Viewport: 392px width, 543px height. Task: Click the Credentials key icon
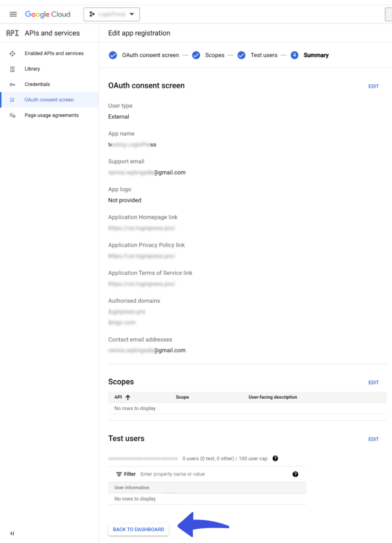pos(13,84)
